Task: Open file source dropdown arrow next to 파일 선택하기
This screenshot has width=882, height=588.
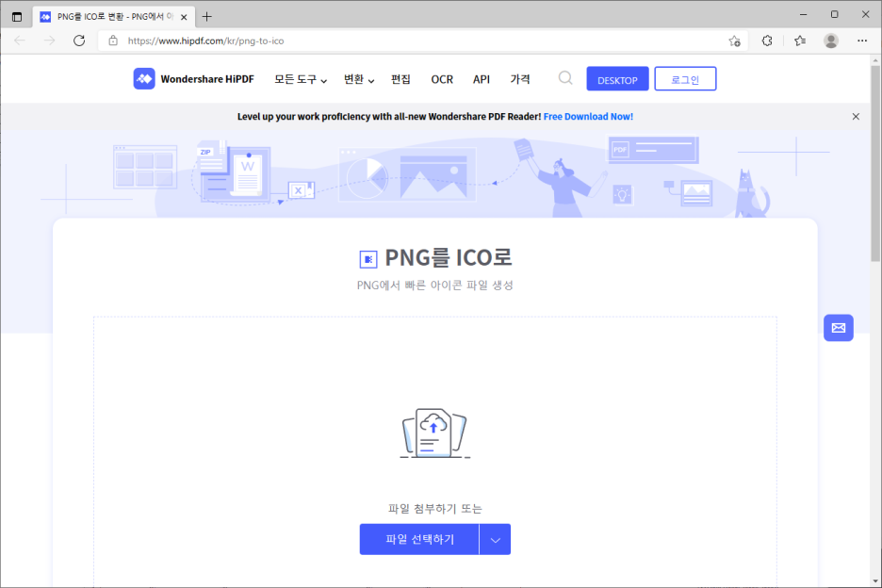Action: coord(495,540)
